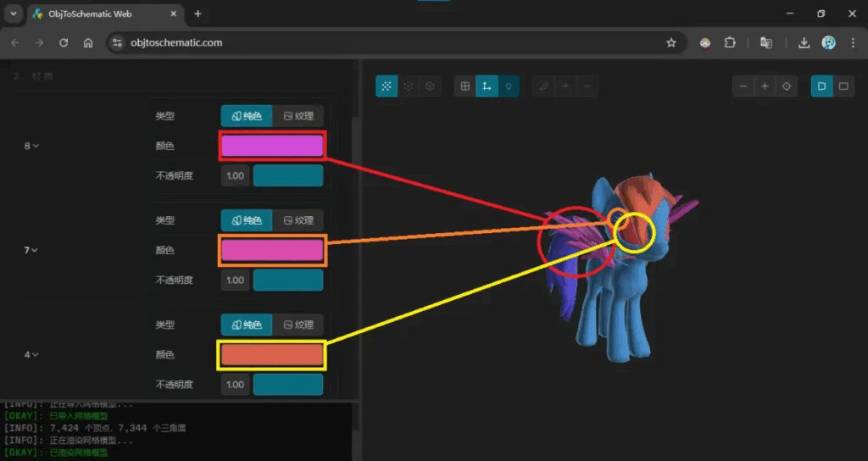Screen dimensions: 868x461
Task: Open the browser three-dot menu
Action: click(853, 42)
